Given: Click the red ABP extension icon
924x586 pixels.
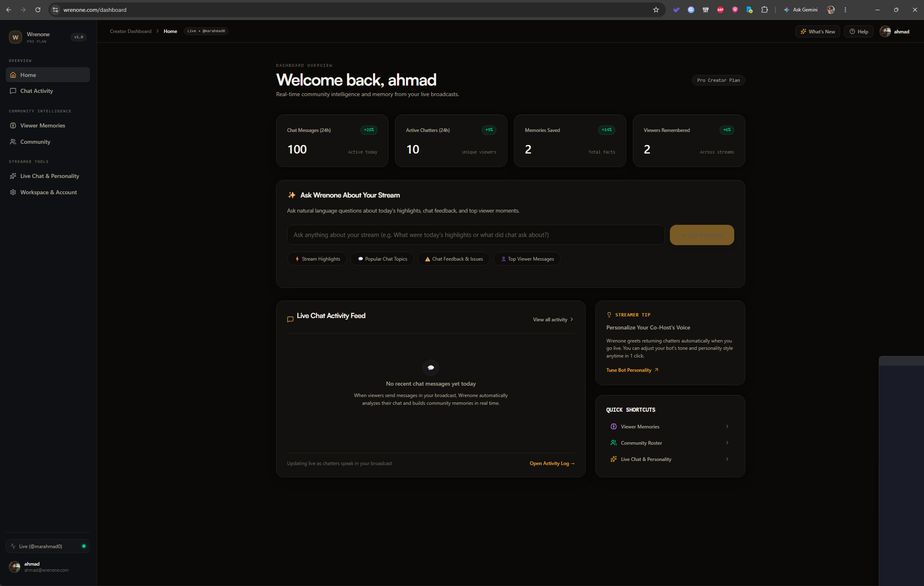Looking at the screenshot, I should coord(720,10).
